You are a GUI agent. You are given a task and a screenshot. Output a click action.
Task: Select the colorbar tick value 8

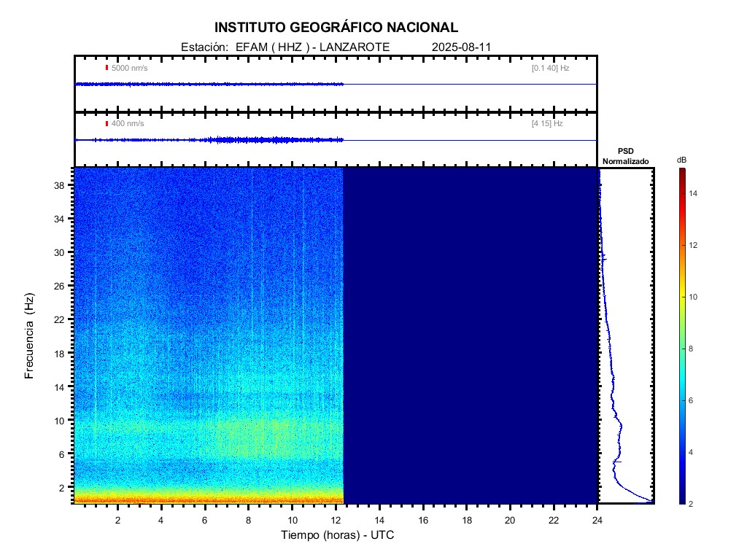click(x=691, y=349)
